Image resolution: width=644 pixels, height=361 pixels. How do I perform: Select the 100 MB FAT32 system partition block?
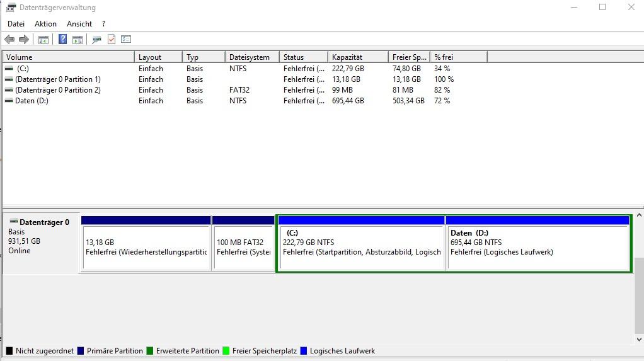[243, 243]
